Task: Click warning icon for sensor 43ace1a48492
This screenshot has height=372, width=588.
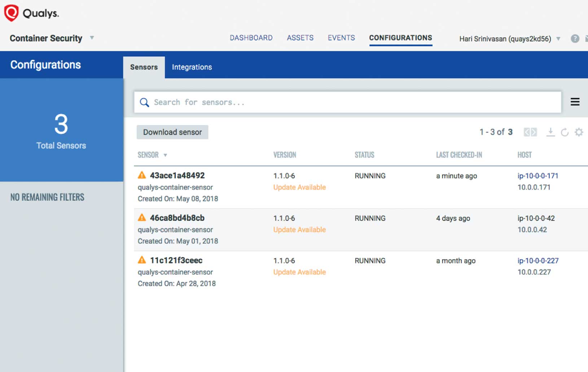Action: [142, 175]
